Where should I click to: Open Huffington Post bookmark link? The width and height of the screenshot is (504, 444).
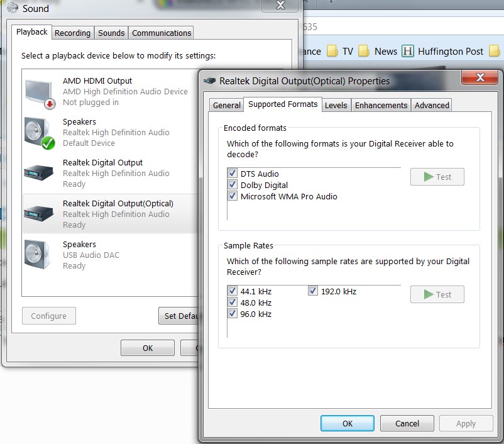click(x=451, y=51)
